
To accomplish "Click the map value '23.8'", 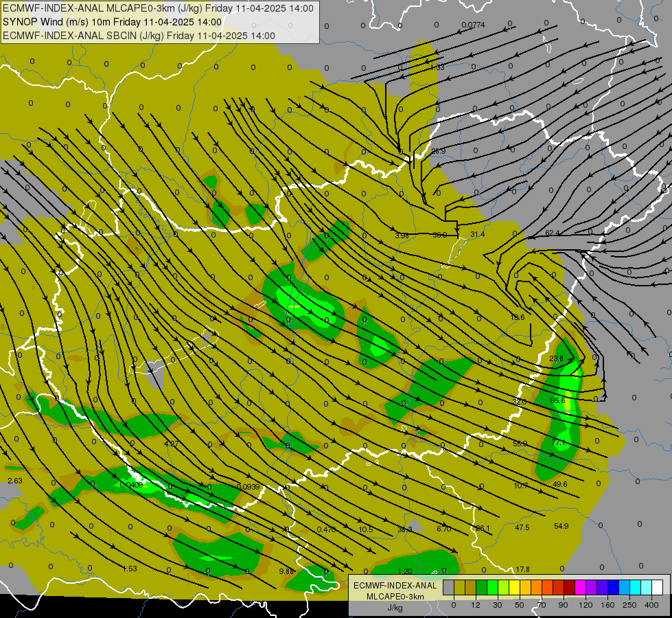I will pos(556,358).
